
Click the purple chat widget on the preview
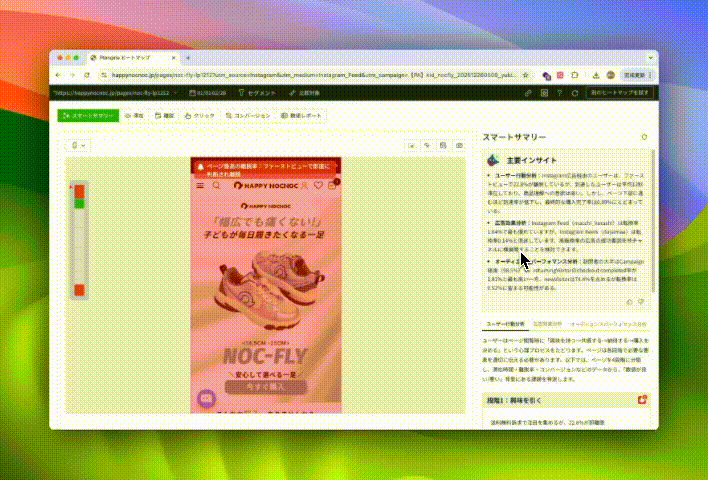point(207,398)
